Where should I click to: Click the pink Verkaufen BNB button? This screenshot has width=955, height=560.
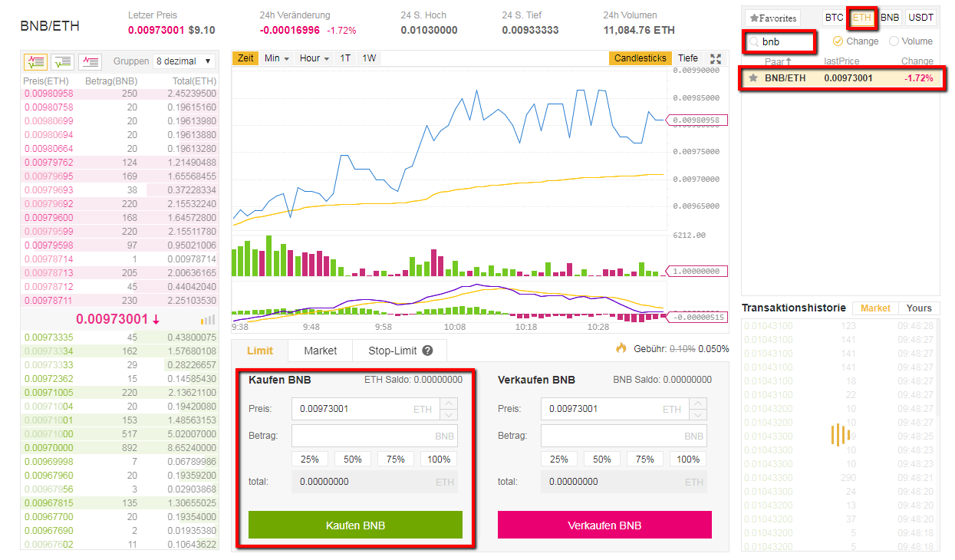(x=604, y=525)
